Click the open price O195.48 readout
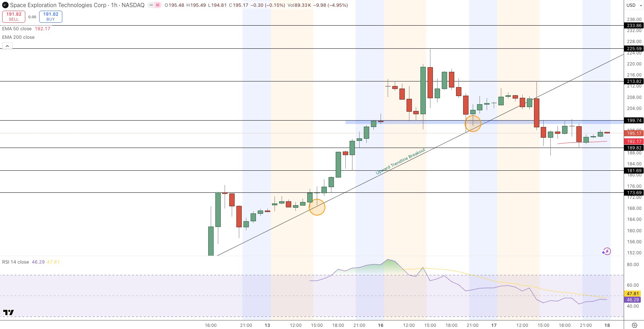The width and height of the screenshot is (644, 329). (174, 5)
